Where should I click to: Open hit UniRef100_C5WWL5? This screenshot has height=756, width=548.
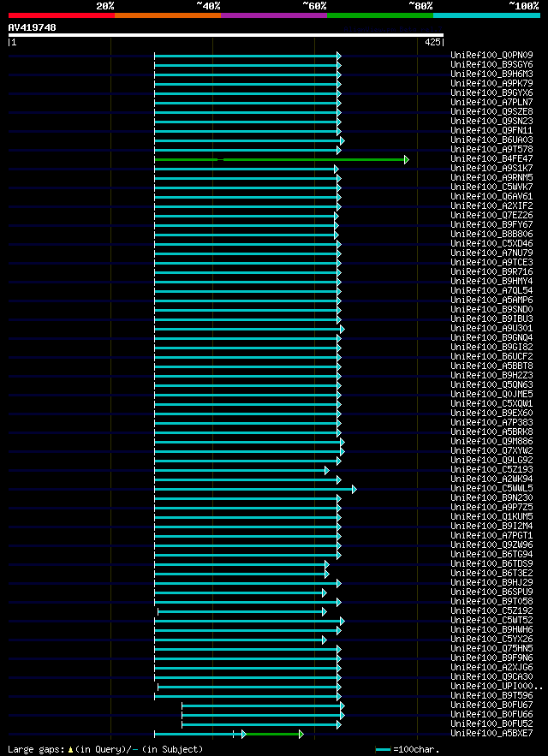pyautogui.click(x=492, y=489)
